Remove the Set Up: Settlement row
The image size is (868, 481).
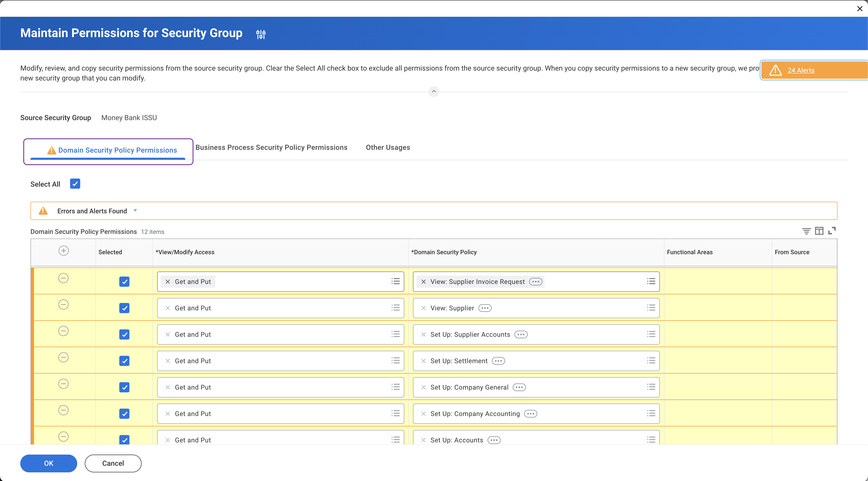click(63, 357)
